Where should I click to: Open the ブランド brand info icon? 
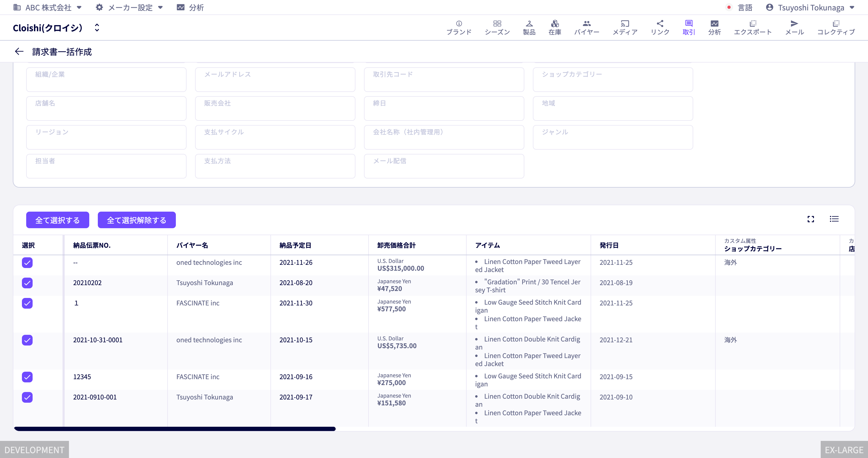(x=459, y=24)
